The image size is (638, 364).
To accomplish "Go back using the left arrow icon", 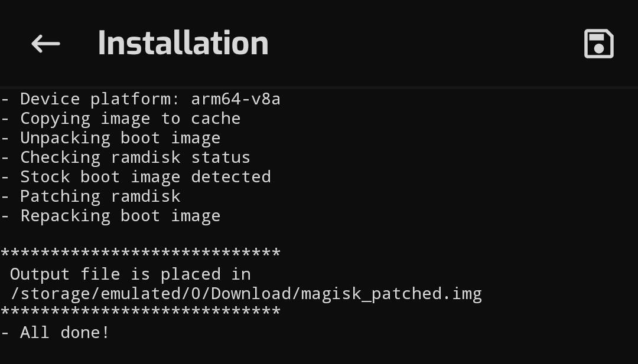I will tap(45, 44).
